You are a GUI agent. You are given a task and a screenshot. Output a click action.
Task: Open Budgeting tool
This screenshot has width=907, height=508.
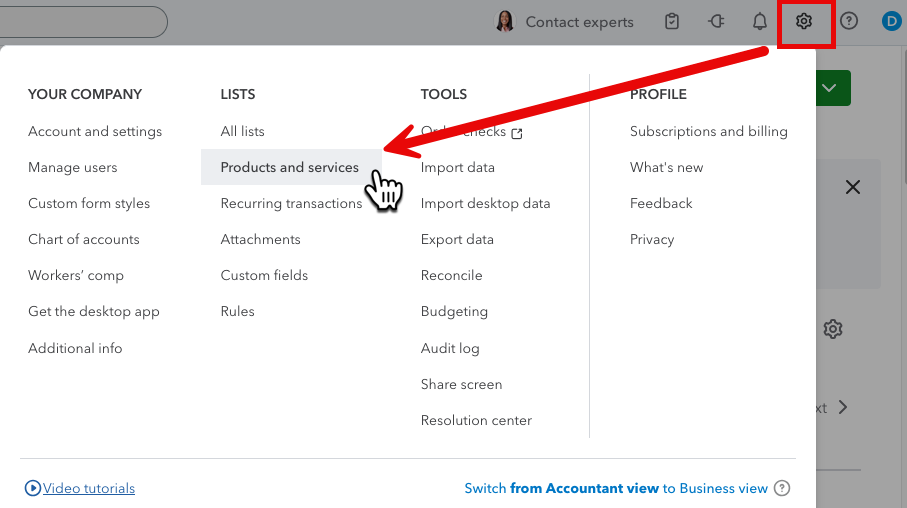[x=454, y=312]
